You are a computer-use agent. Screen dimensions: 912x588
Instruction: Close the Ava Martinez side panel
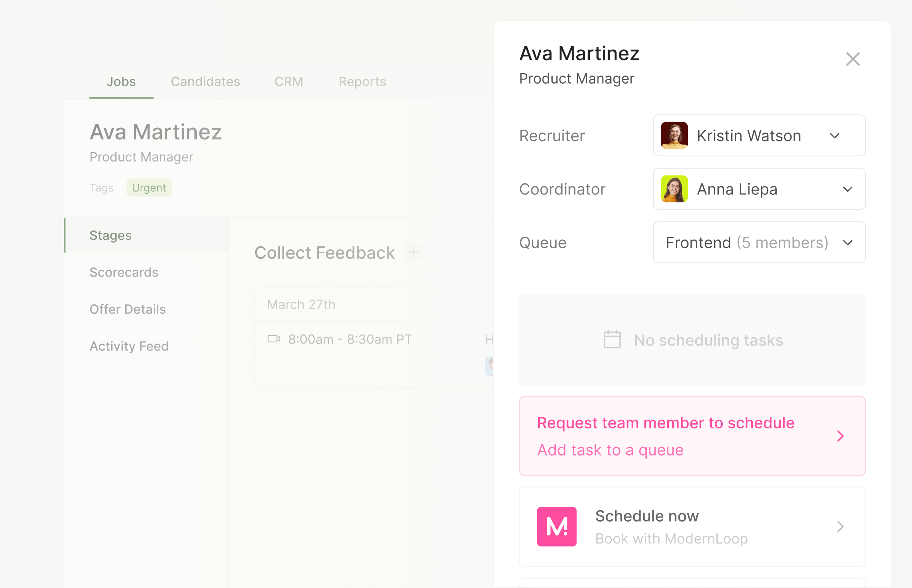tap(853, 59)
